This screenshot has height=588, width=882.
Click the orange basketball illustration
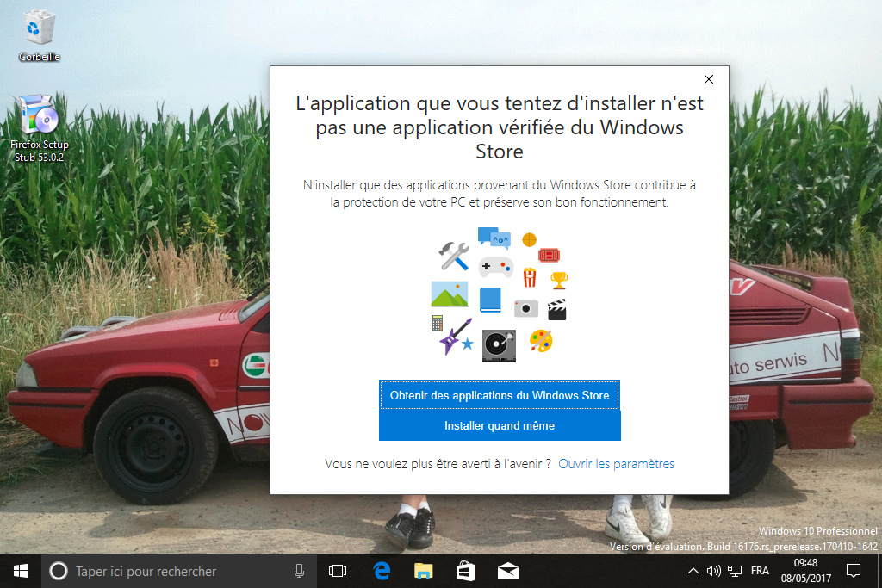click(x=530, y=240)
